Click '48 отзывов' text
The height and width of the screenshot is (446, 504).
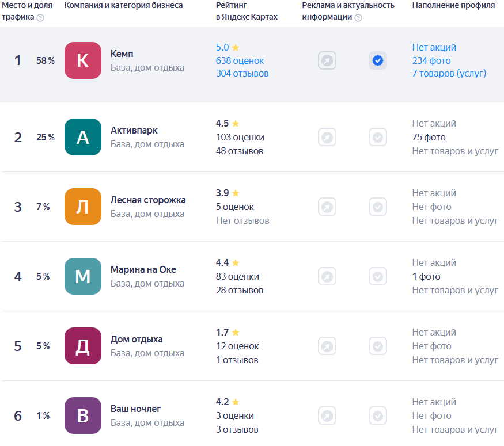click(x=240, y=151)
